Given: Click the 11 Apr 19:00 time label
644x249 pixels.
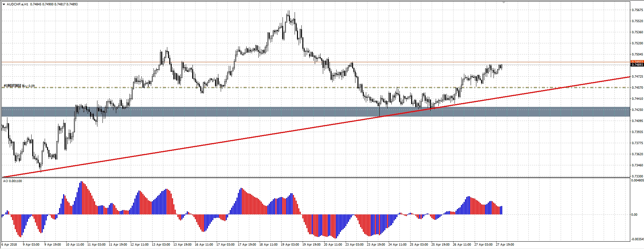Looking at the screenshot, I should pos(118,245).
